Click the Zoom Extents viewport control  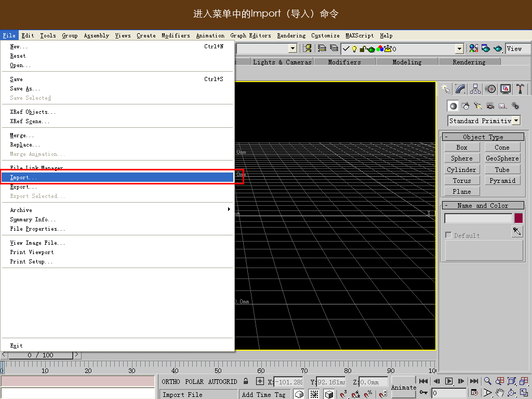[512, 381]
